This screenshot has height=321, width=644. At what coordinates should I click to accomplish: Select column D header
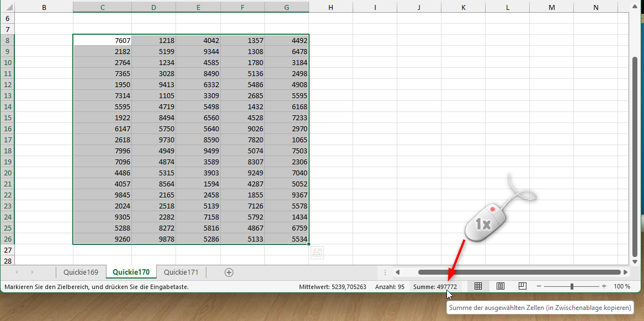point(153,7)
